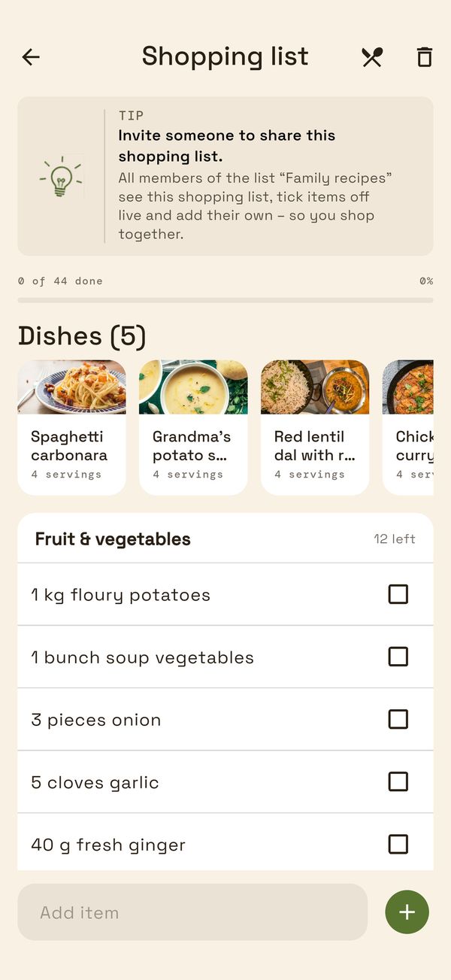Focus the Add item text field
The width and height of the screenshot is (451, 980).
tap(192, 912)
